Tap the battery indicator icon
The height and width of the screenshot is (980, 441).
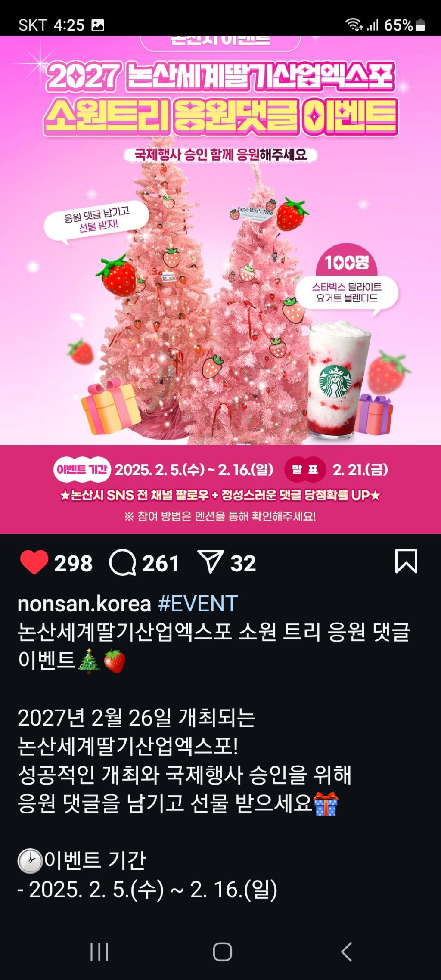click(x=421, y=25)
